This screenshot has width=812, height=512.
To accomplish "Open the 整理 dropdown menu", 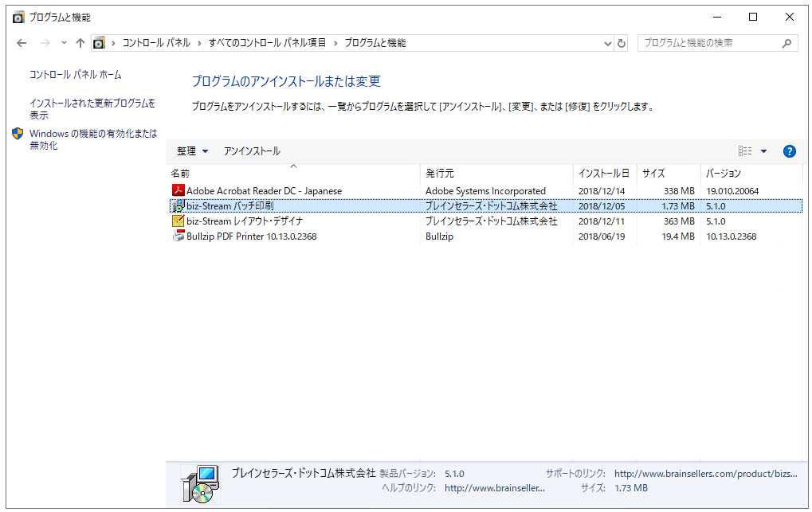I will [192, 151].
